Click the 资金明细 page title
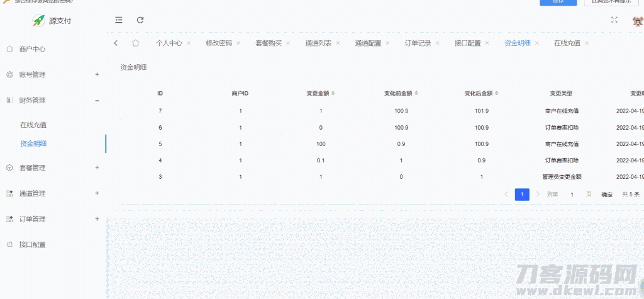Image resolution: width=644 pixels, height=299 pixels. click(x=133, y=67)
